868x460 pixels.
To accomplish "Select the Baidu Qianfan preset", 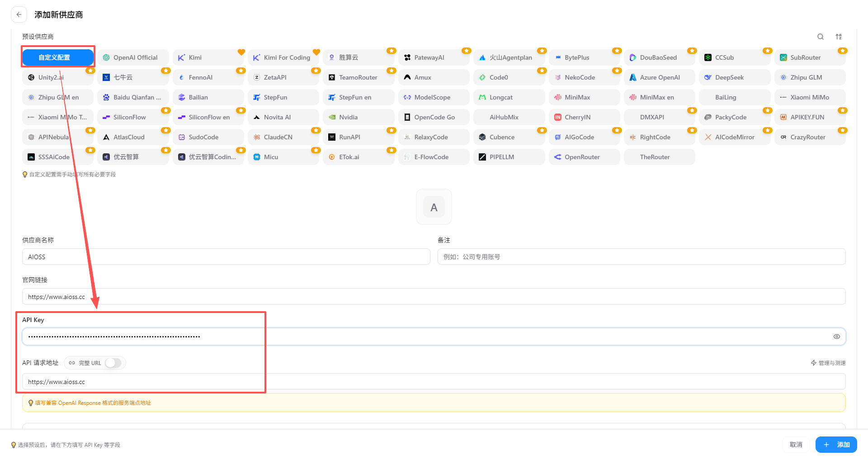I will point(133,97).
